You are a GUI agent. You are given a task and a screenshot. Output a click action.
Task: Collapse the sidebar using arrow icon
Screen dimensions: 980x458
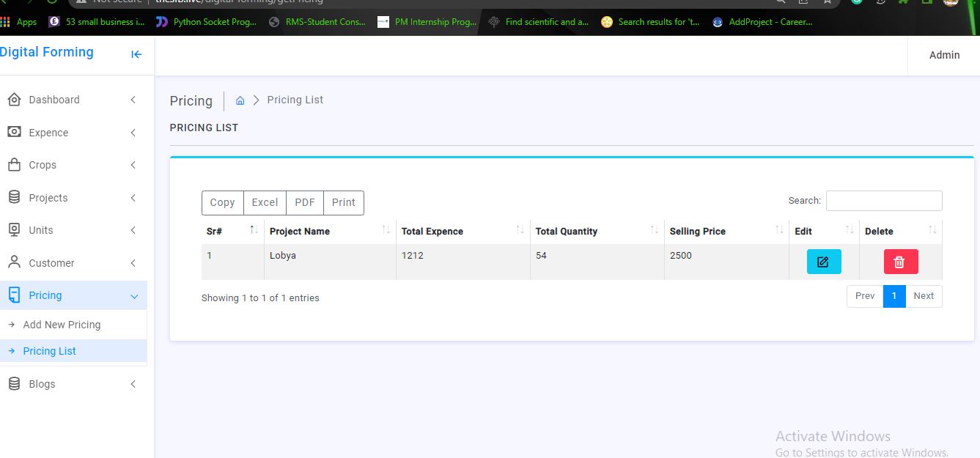[x=136, y=54]
